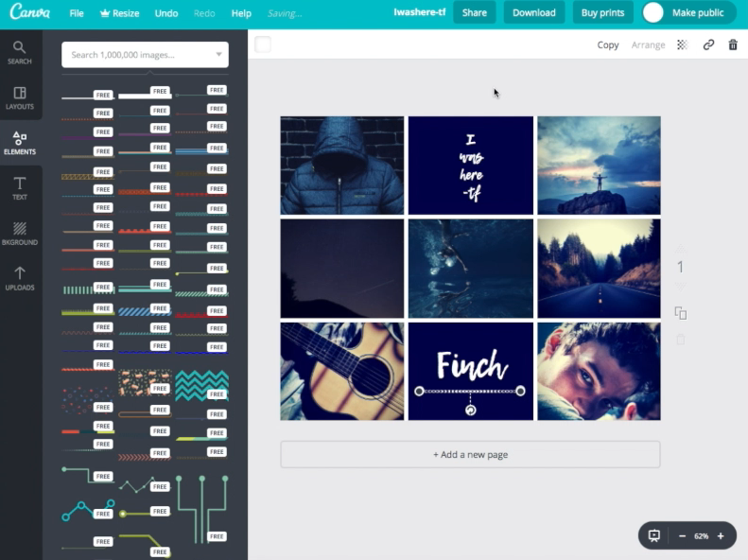Image resolution: width=748 pixels, height=560 pixels.
Task: Switch to the Text panel
Action: (x=20, y=188)
